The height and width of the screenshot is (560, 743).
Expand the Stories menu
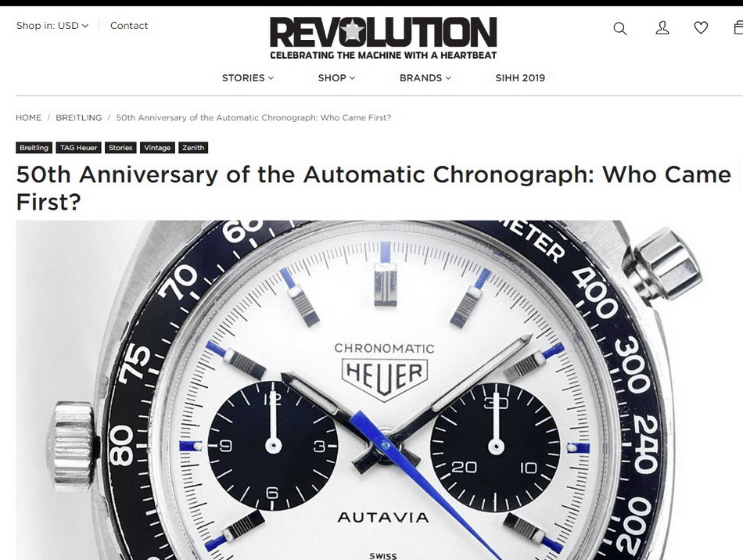(248, 77)
